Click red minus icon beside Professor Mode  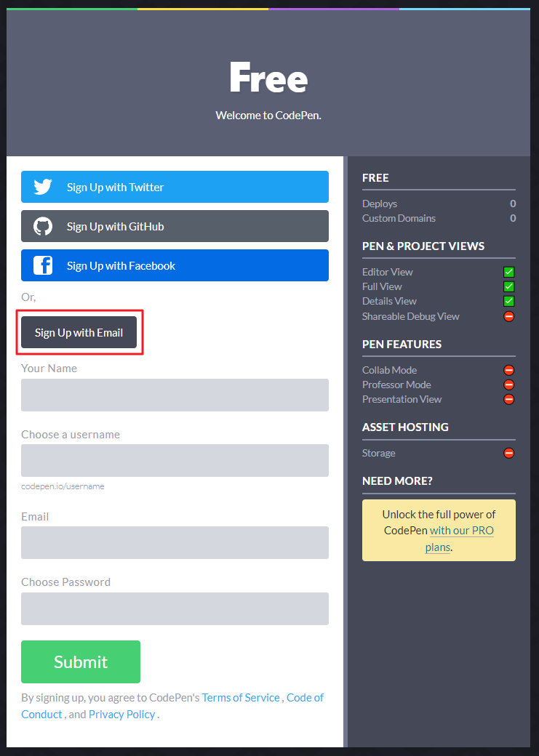coord(508,385)
